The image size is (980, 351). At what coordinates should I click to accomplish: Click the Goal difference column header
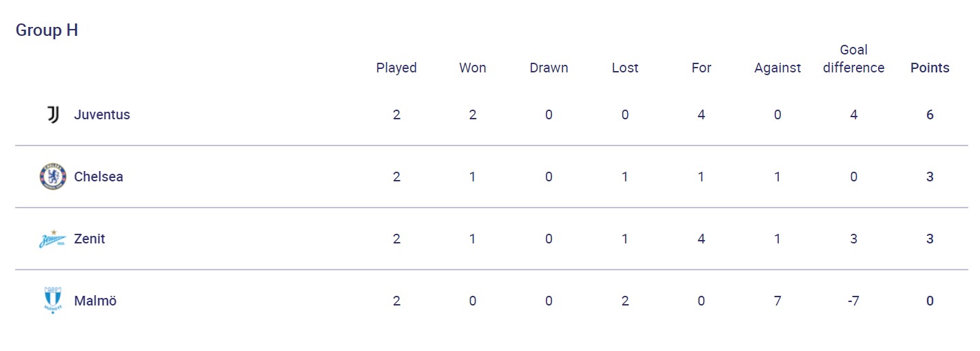click(853, 59)
